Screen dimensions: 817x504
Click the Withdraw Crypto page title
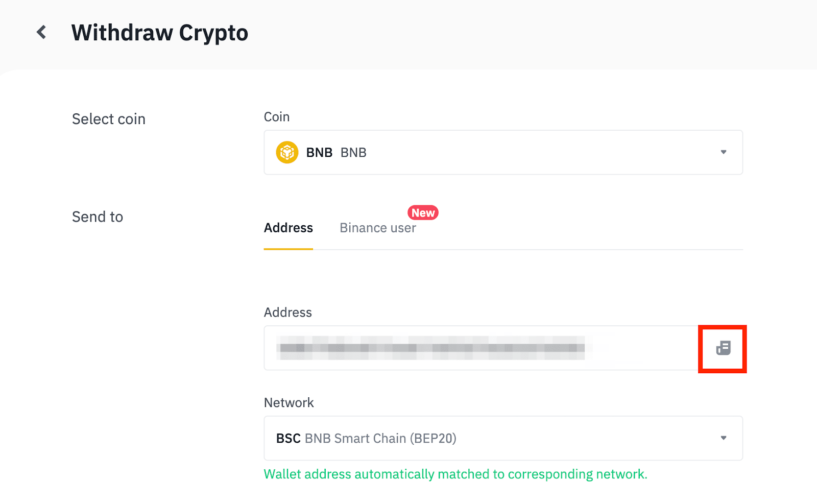(159, 33)
